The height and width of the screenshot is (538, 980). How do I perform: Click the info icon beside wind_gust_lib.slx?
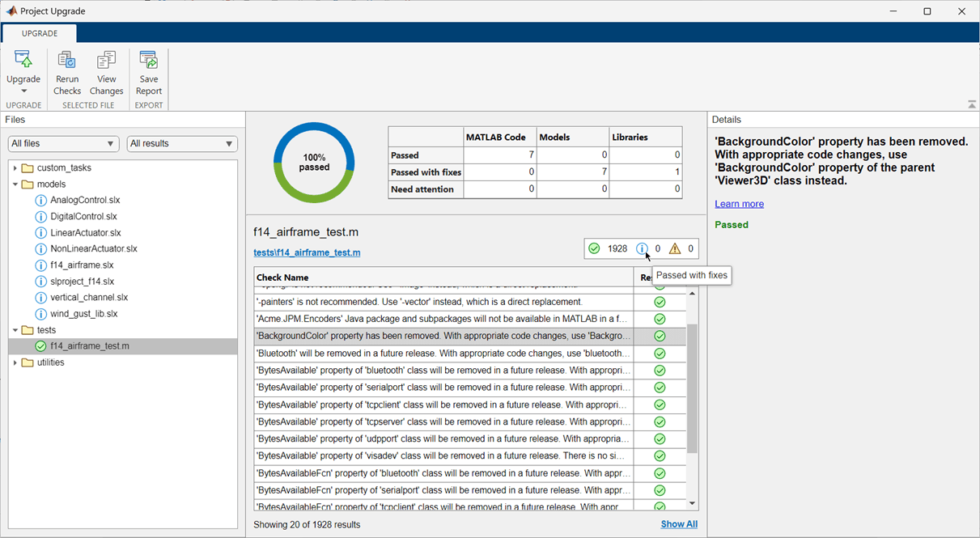(x=41, y=313)
